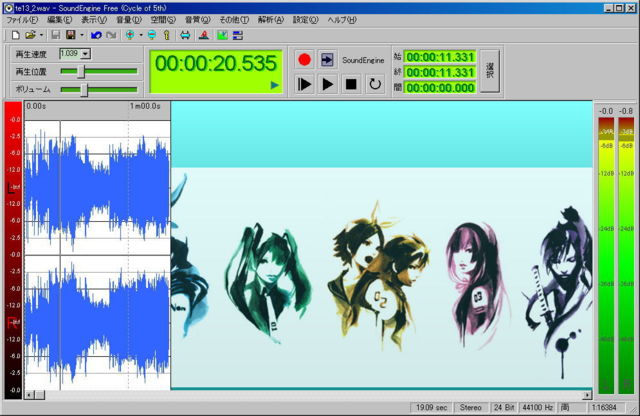Click the black play triangle button
The image size is (640, 416).
coord(327,85)
